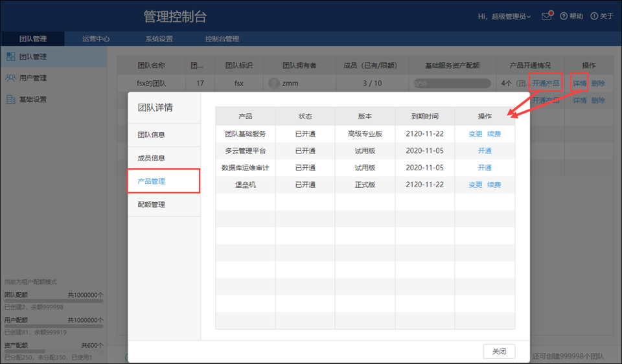Viewport: 622px width, 364px height.
Task: Click the 关于 info icon
Action: click(594, 16)
